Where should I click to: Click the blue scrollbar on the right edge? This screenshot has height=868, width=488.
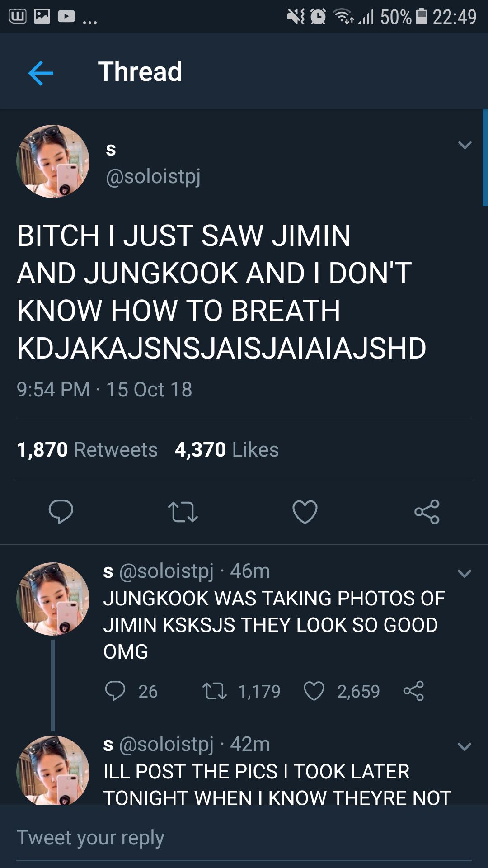tap(485, 157)
